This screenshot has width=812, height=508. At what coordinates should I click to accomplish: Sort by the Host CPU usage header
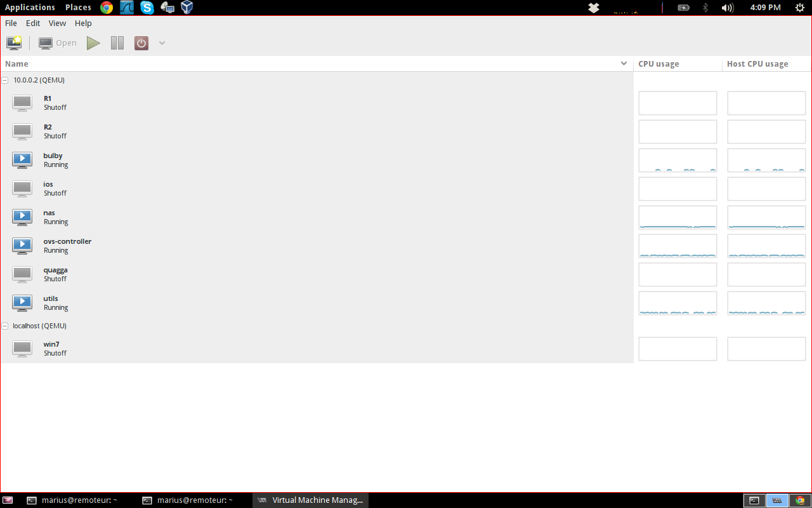pyautogui.click(x=766, y=63)
